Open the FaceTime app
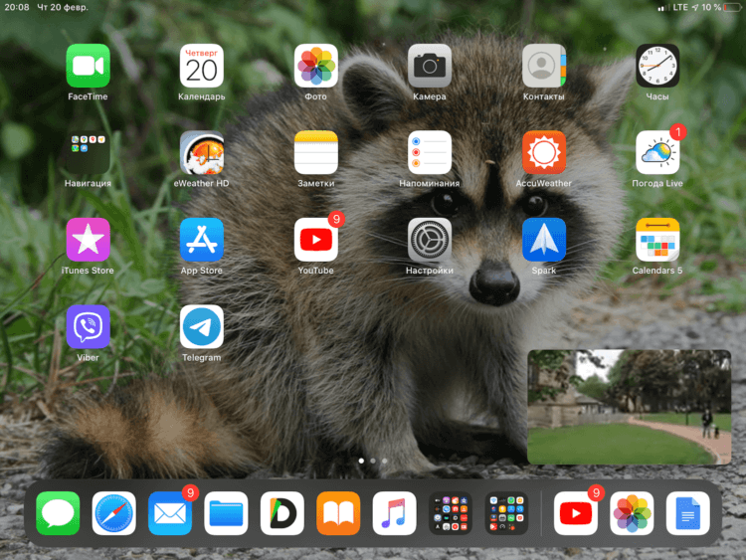This screenshot has width=746, height=560. [x=88, y=66]
